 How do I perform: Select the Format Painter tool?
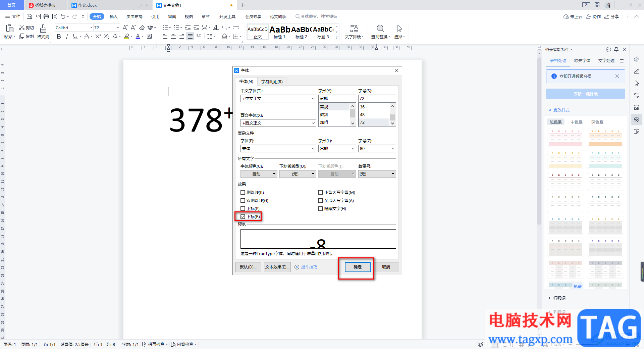[43, 29]
